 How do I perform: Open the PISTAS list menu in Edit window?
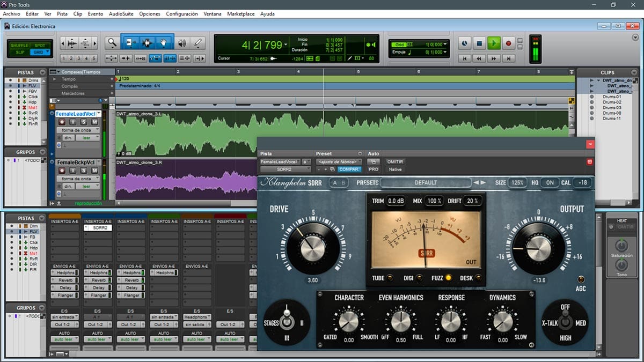pos(42,72)
